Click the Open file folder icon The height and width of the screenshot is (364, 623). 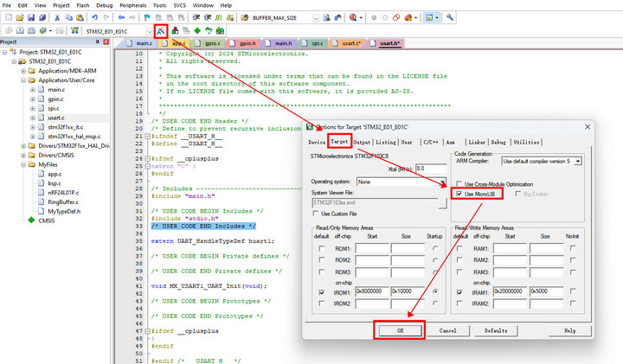click(x=19, y=17)
